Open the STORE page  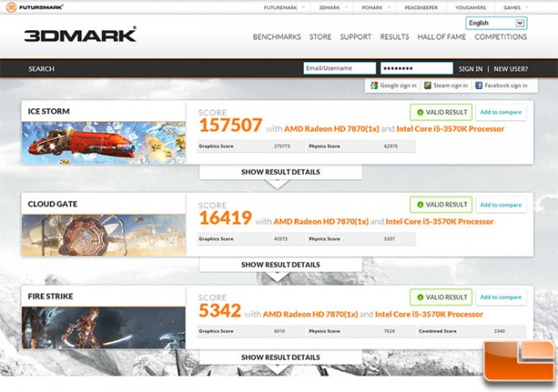point(320,37)
